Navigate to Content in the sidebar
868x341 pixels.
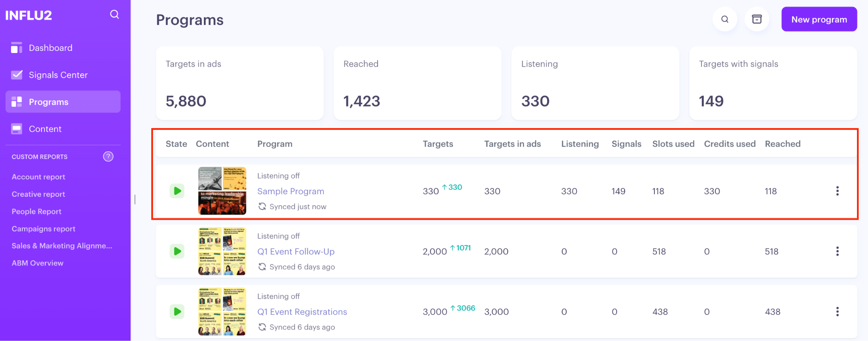click(x=45, y=129)
